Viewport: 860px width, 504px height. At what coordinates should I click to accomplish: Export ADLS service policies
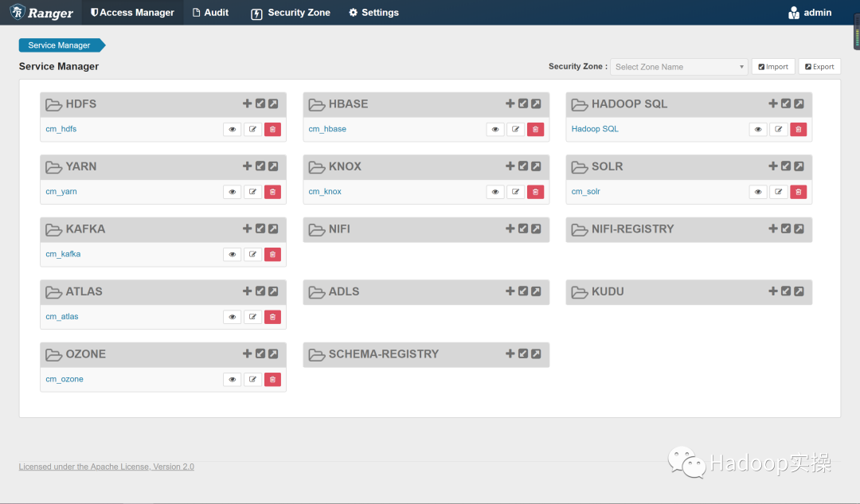point(537,291)
